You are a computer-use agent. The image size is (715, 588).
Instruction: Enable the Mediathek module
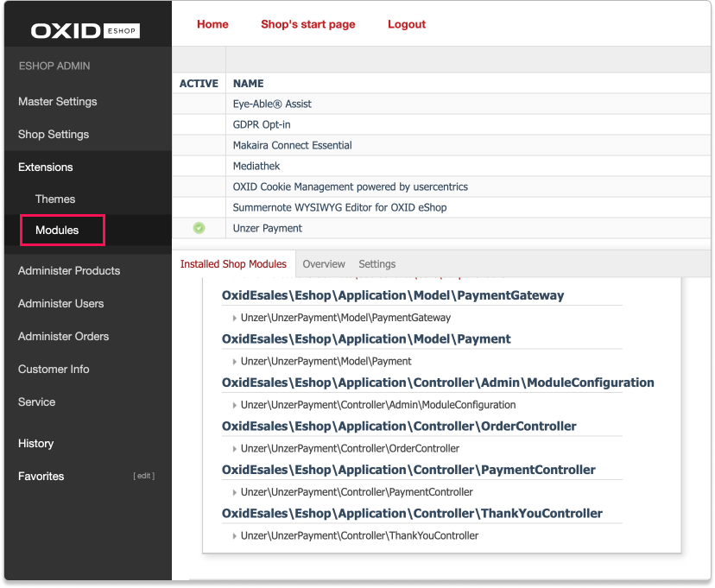pyautogui.click(x=198, y=166)
